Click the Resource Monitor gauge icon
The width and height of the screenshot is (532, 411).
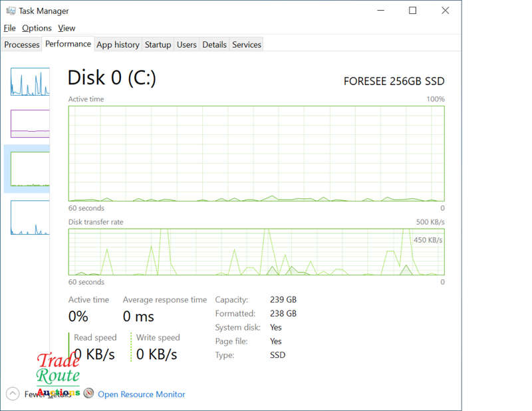pos(88,393)
